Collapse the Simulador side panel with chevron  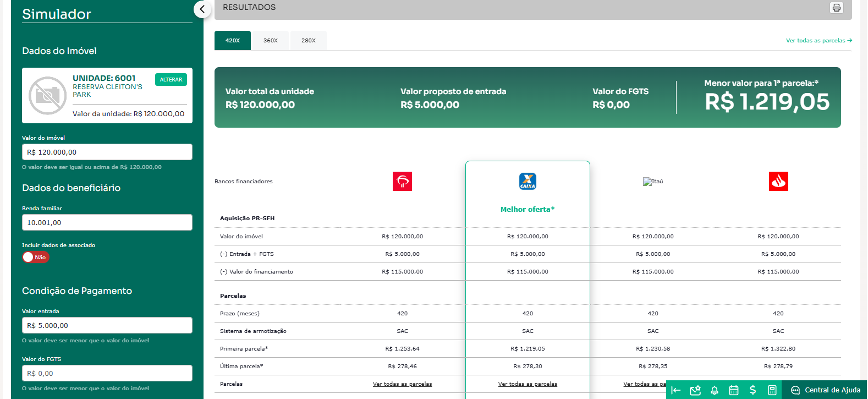[202, 9]
